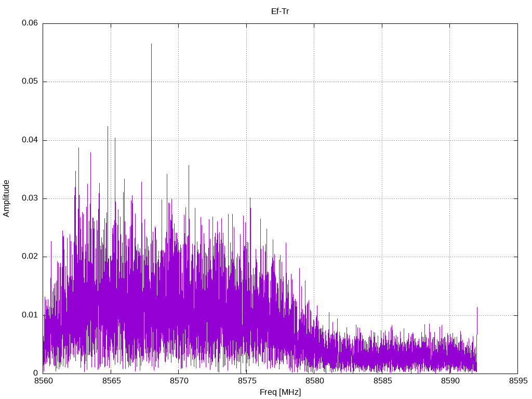Click the x-axis tick label 8570
The height and width of the screenshot is (399, 532).
tap(179, 381)
